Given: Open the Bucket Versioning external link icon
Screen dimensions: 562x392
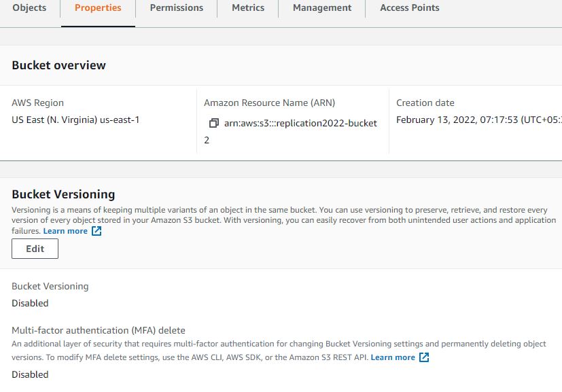Looking at the screenshot, I should click(x=94, y=230).
